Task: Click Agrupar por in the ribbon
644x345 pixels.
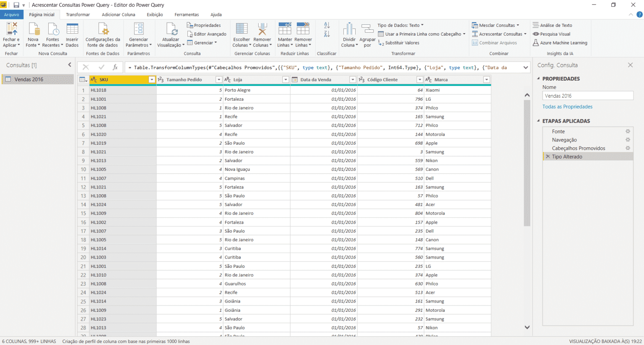Action: coord(367,36)
